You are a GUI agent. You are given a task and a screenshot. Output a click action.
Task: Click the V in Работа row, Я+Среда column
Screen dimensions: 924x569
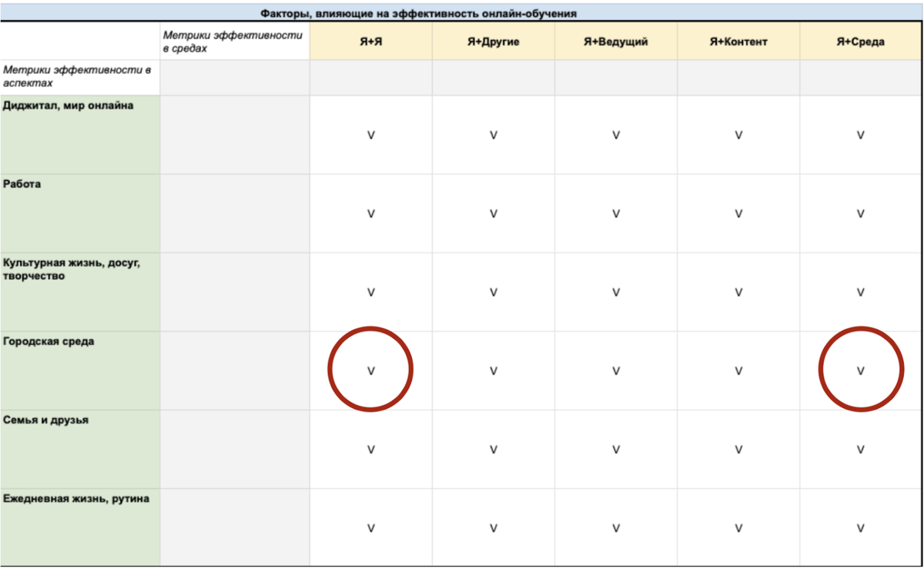click(x=861, y=214)
